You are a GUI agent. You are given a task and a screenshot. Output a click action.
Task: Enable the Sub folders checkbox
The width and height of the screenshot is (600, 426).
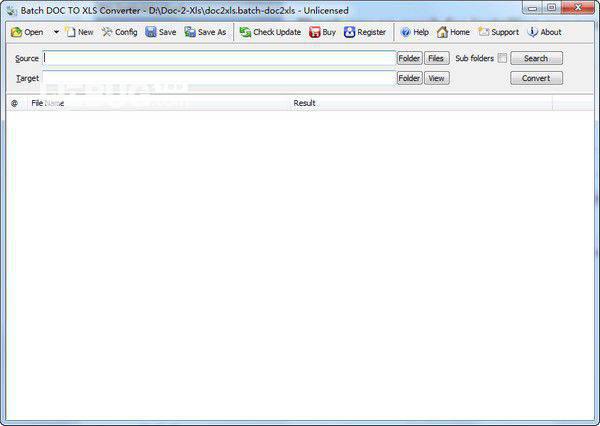click(x=502, y=58)
